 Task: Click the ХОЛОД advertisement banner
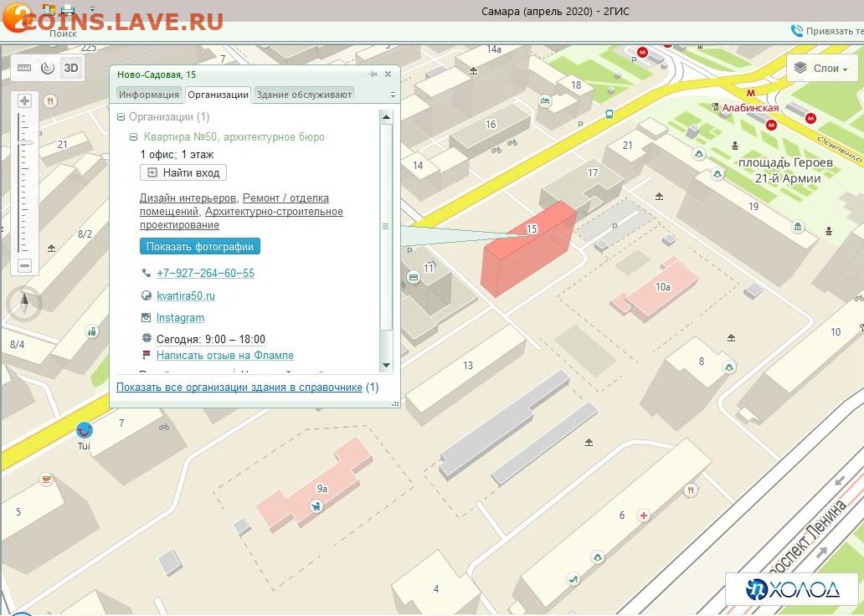coord(794,589)
